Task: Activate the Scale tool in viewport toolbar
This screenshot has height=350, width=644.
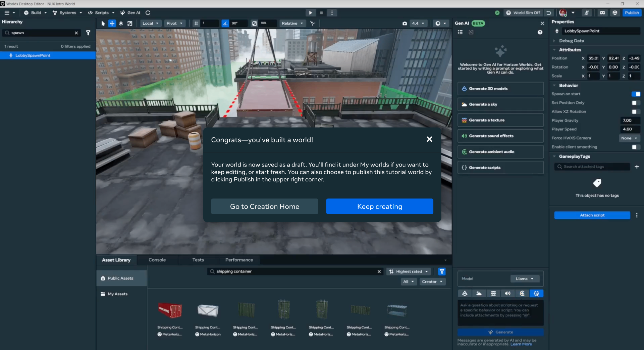Action: click(x=130, y=24)
